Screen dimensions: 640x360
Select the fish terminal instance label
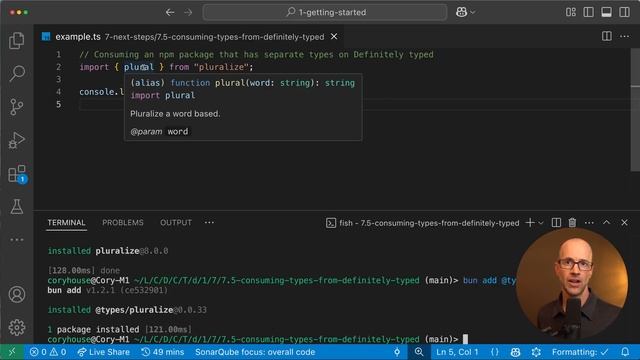pos(422,223)
